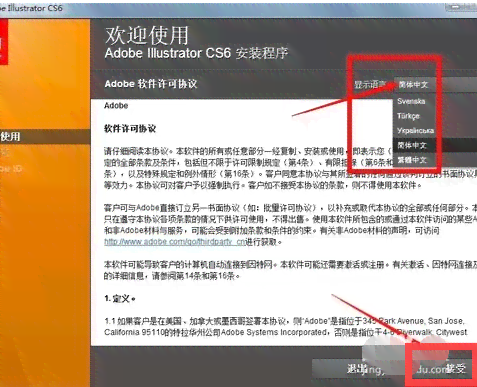Click the Adobe 软件许可协议 section header

(x=151, y=84)
